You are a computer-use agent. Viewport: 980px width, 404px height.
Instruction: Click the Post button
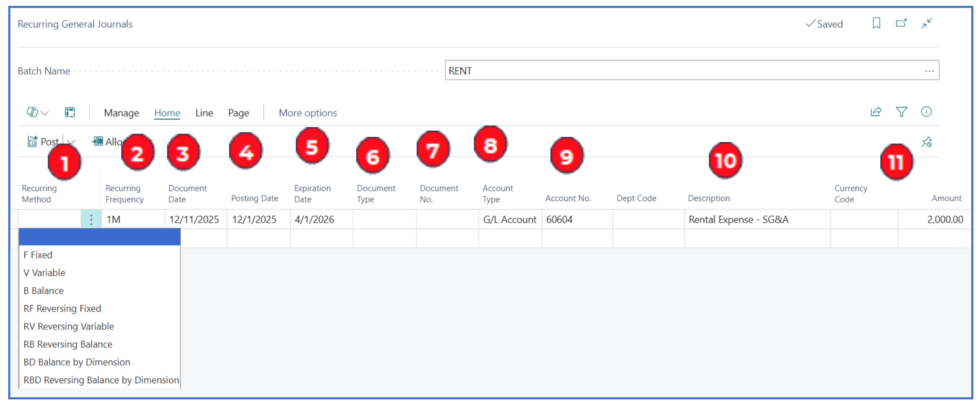click(x=43, y=142)
